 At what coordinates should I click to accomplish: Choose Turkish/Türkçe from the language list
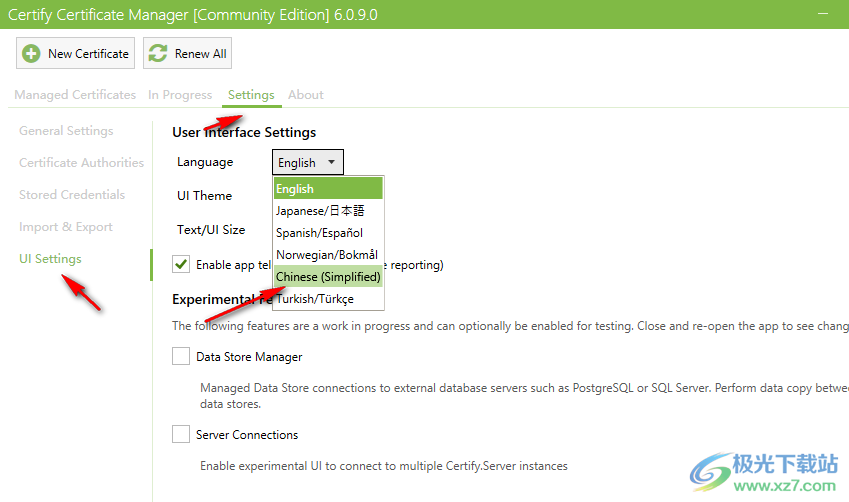[x=328, y=299]
